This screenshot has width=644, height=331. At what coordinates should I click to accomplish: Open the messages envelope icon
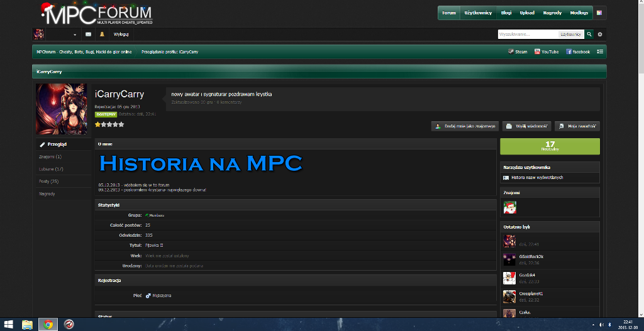coord(88,35)
